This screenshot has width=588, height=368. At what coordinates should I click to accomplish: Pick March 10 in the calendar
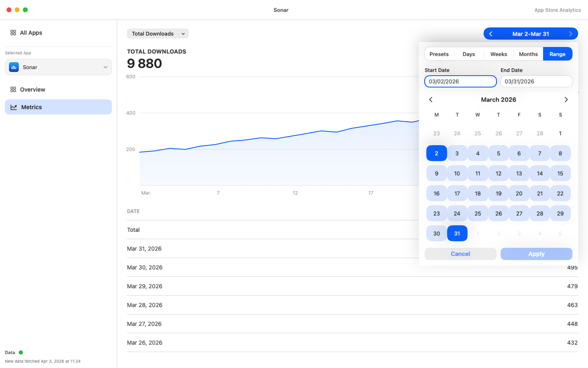(457, 173)
